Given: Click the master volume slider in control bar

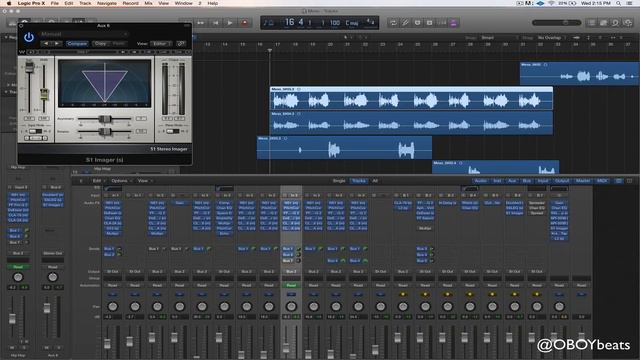Looking at the screenshot, I should (556, 23).
